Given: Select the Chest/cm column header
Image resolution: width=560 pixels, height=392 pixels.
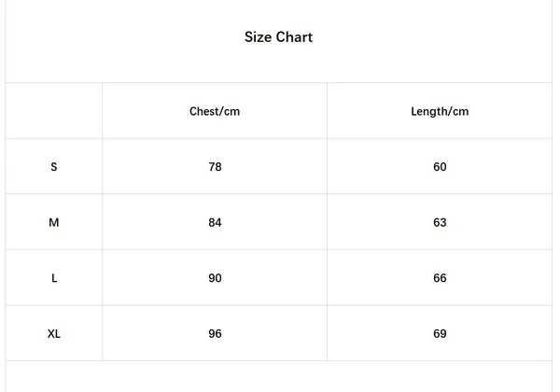Looking at the screenshot, I should [x=215, y=111].
